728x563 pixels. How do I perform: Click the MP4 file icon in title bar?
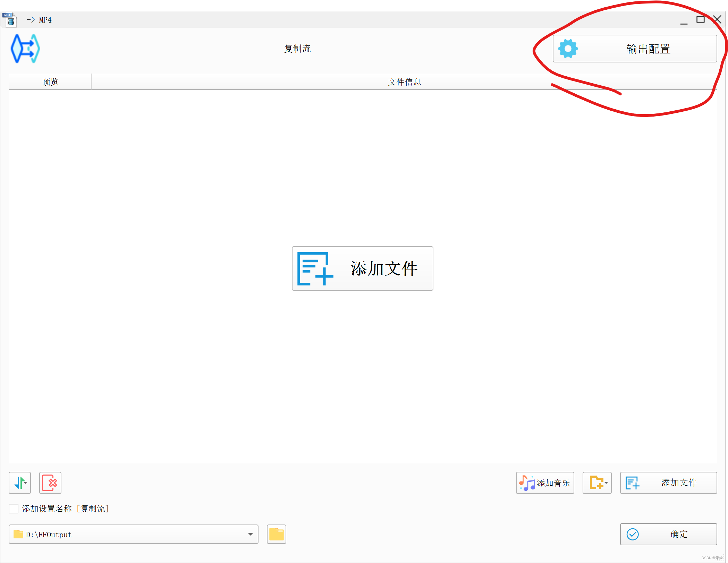(x=10, y=20)
